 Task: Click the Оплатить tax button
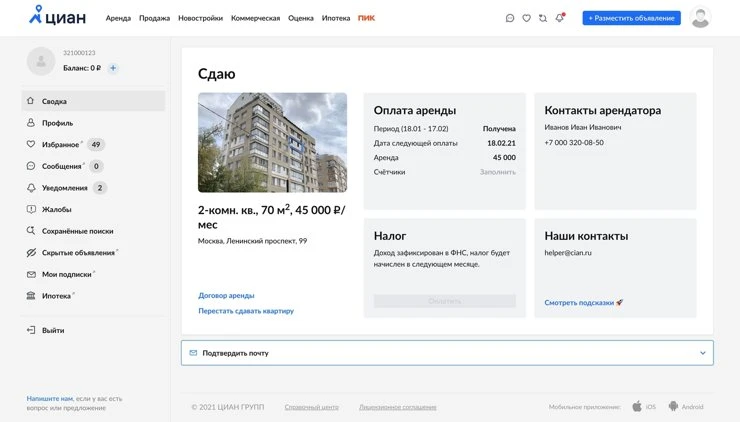(445, 301)
